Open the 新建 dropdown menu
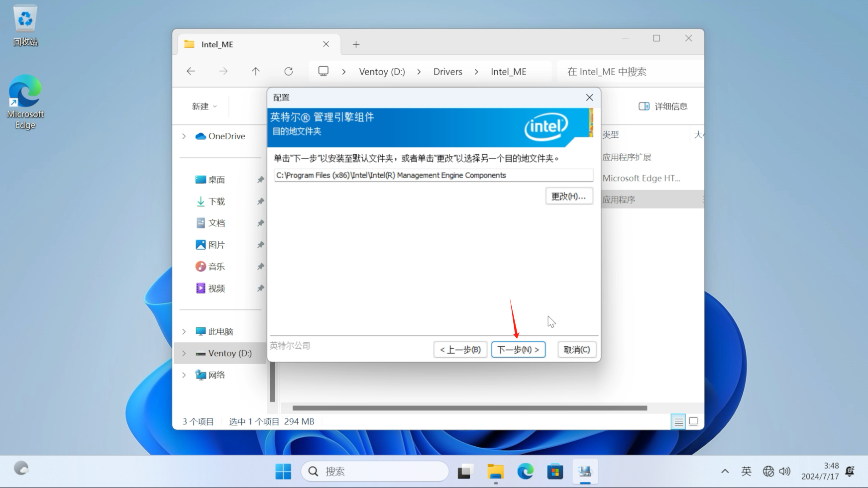Image resolution: width=868 pixels, height=488 pixels. pos(205,106)
